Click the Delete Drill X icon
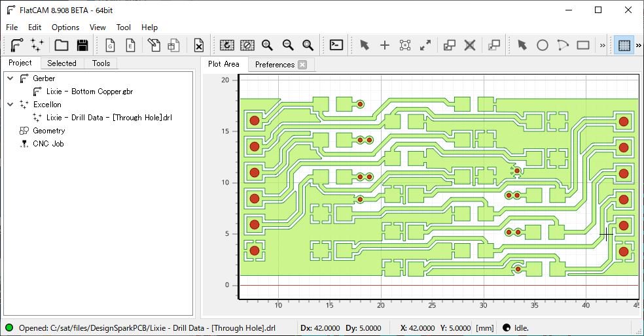The image size is (644, 336). 470,45
